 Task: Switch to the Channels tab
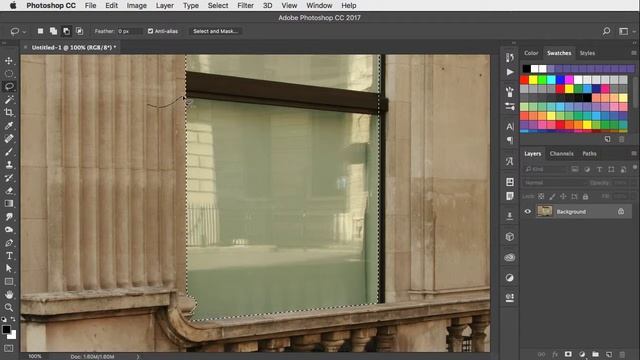(x=561, y=153)
